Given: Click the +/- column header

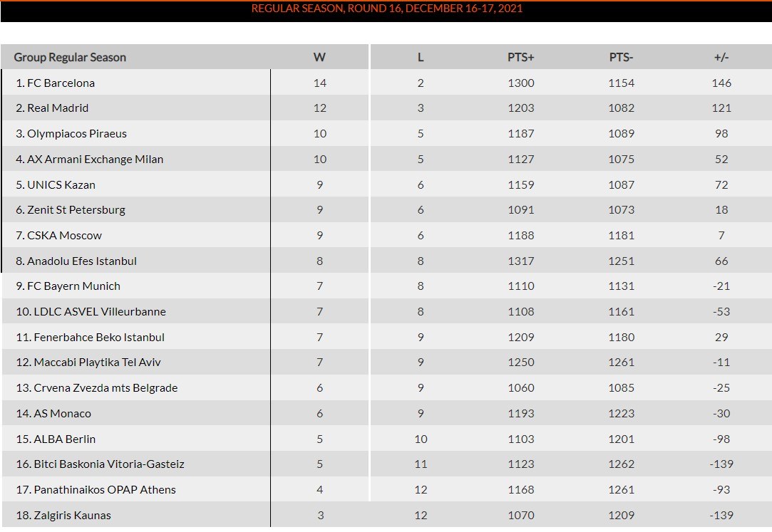Looking at the screenshot, I should click(721, 57).
